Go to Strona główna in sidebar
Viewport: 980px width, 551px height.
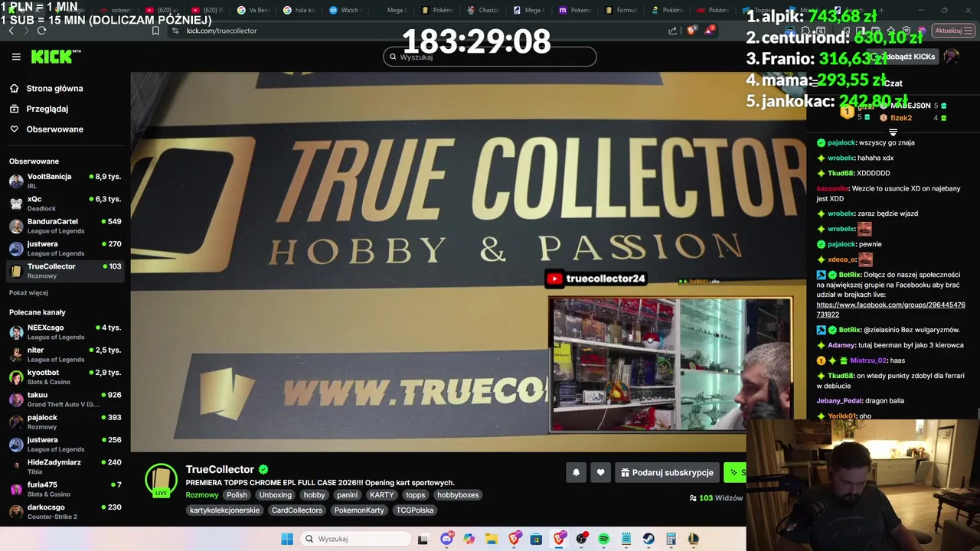click(54, 89)
